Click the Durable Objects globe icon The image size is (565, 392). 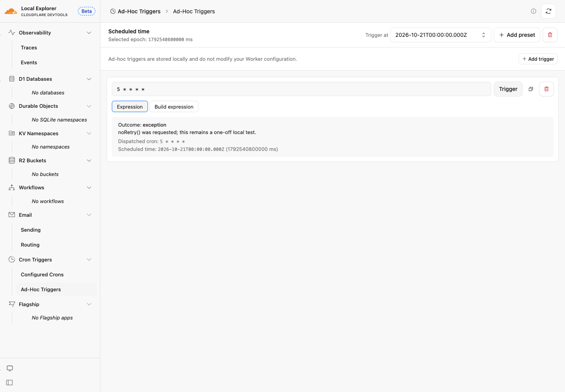point(12,106)
